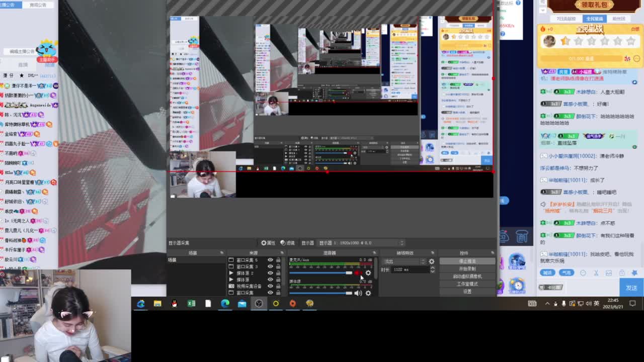Toggle visibility of 媒体源 2 source
Viewport: 644px width, 362px height.
click(270, 273)
